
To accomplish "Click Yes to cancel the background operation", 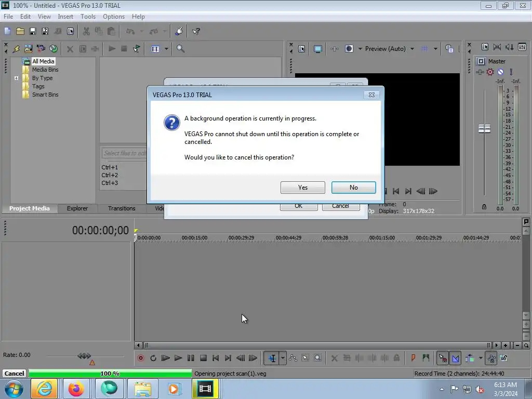I will click(x=303, y=187).
